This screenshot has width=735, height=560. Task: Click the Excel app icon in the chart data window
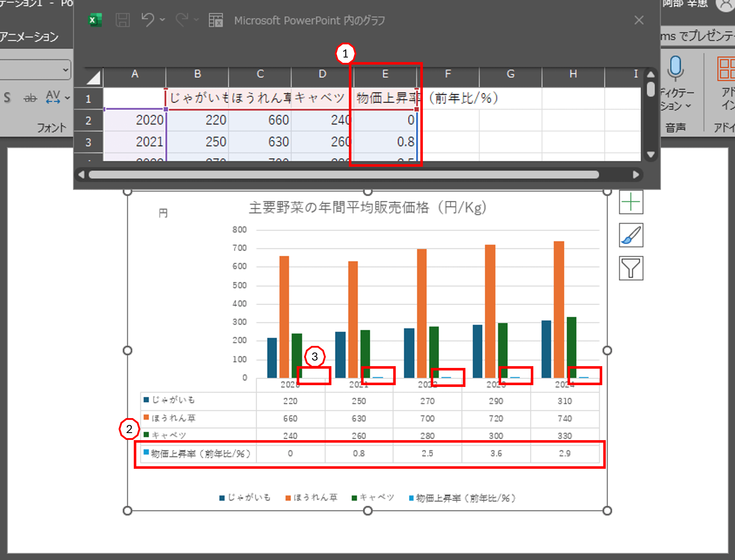click(x=95, y=20)
